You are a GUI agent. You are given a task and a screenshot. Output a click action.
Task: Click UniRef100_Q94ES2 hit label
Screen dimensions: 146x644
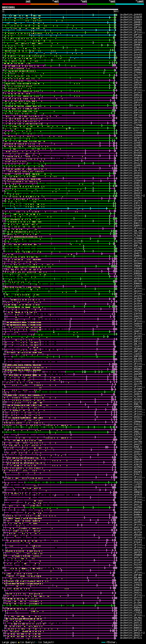click(x=131, y=331)
